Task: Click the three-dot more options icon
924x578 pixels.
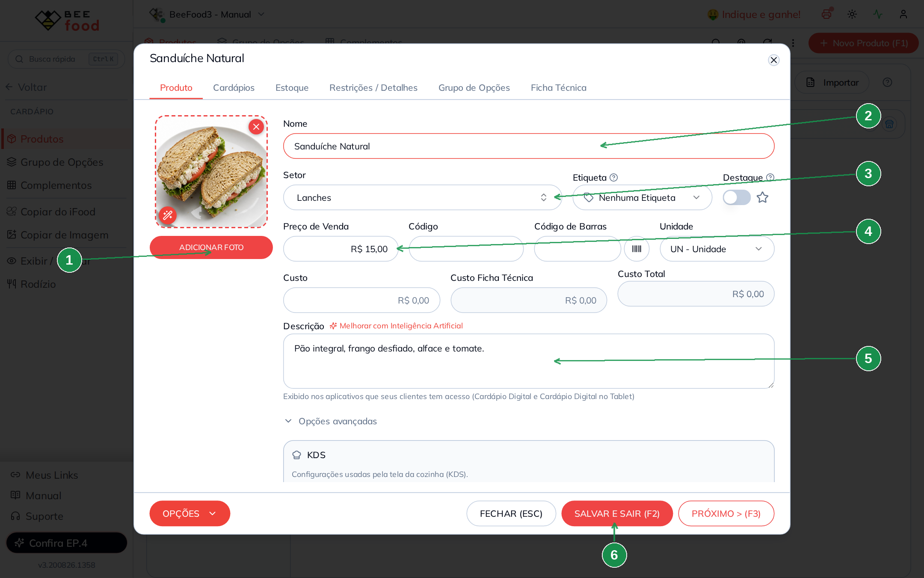Action: (793, 43)
